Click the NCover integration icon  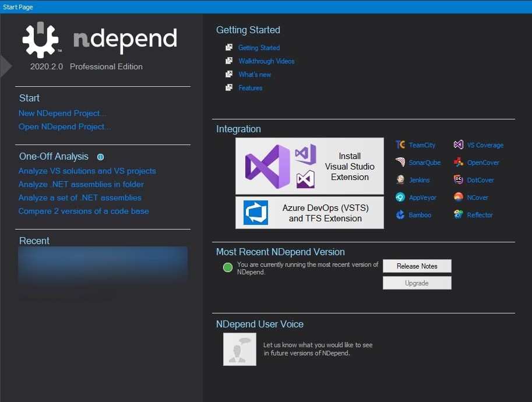(x=460, y=197)
